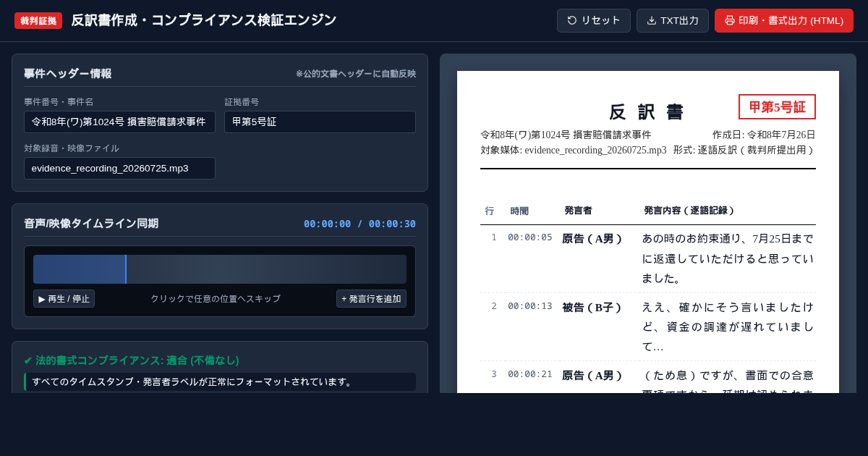Click 形式: 逐語反訳 text in document
Screen dimensions: 868x456
pyautogui.click(x=744, y=151)
